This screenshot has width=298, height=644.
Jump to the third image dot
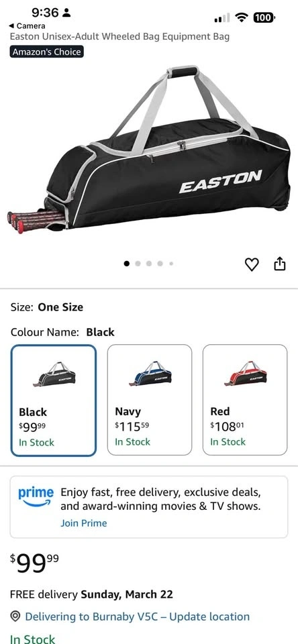pyautogui.click(x=149, y=264)
